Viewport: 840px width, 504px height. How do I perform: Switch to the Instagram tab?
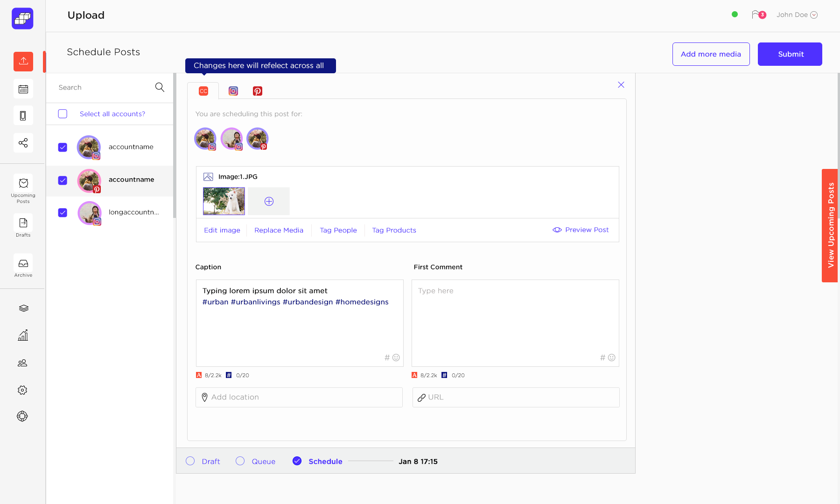click(233, 91)
